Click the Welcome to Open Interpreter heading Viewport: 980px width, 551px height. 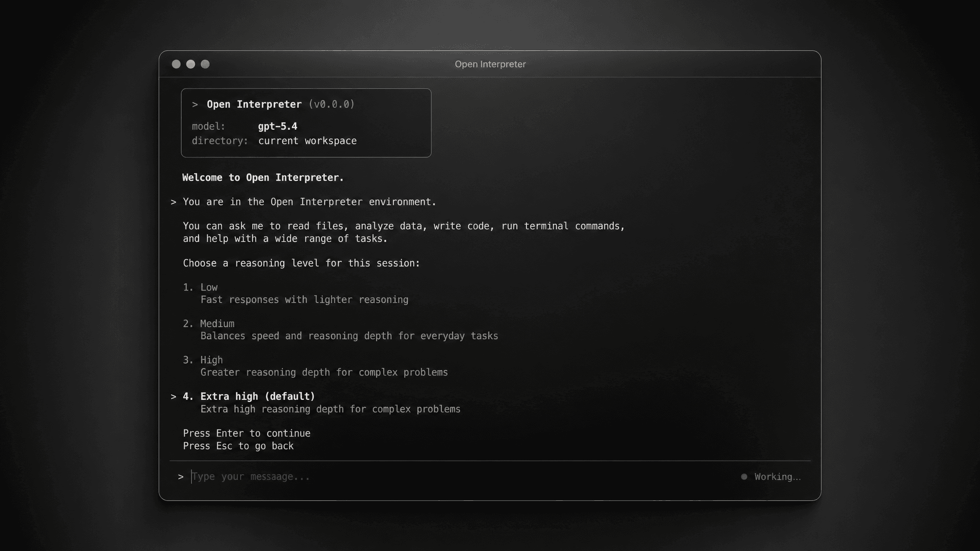coord(263,177)
